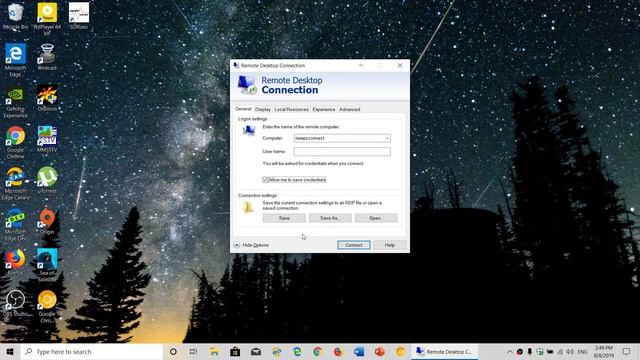
Task: Open the Mail app from taskbar
Action: click(256, 351)
